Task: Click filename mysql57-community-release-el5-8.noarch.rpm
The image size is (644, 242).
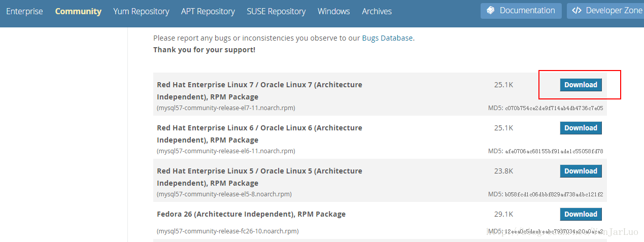Action: tap(224, 194)
